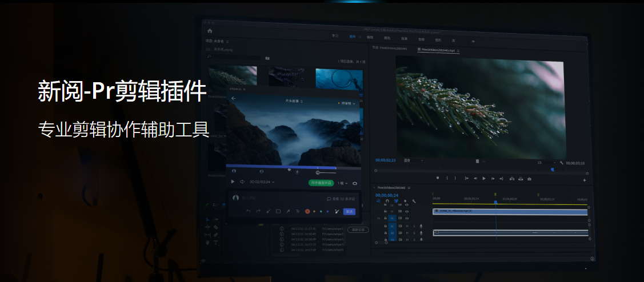Screen dimensions: 644x282
Task: Mute audio track A2
Action: (x=407, y=233)
